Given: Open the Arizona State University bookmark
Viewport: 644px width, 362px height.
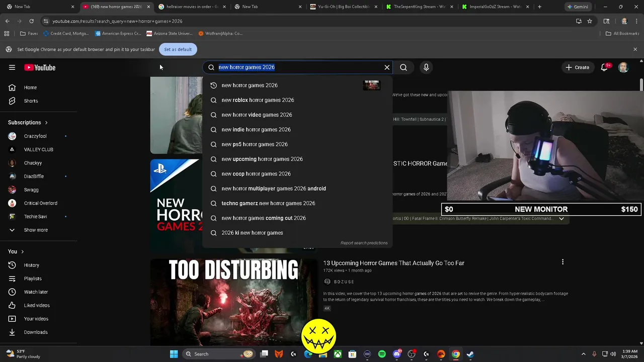Looking at the screenshot, I should pos(170,34).
